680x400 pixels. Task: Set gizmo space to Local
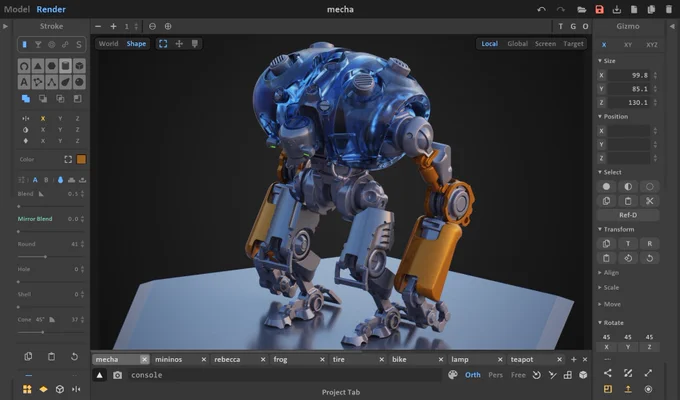(490, 44)
